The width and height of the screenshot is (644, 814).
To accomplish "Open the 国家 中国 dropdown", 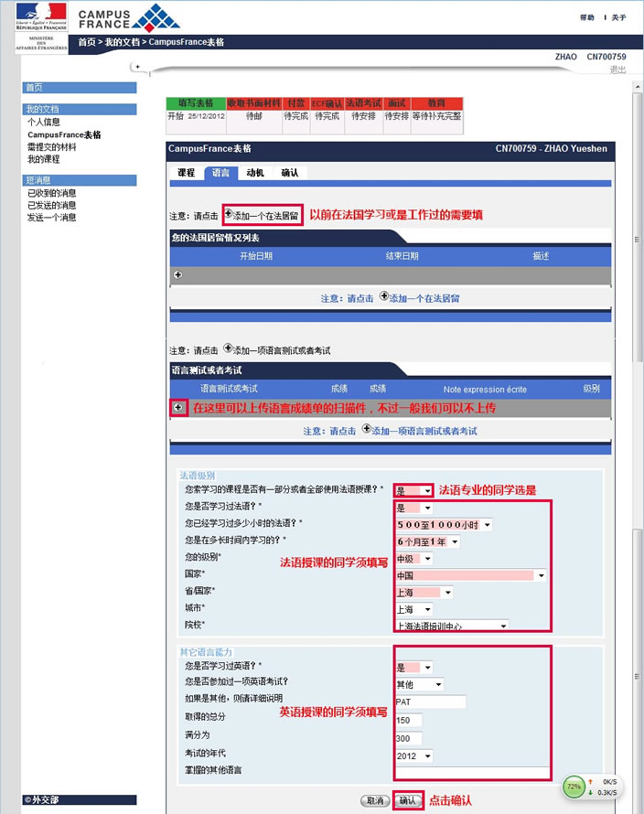I will [470, 575].
